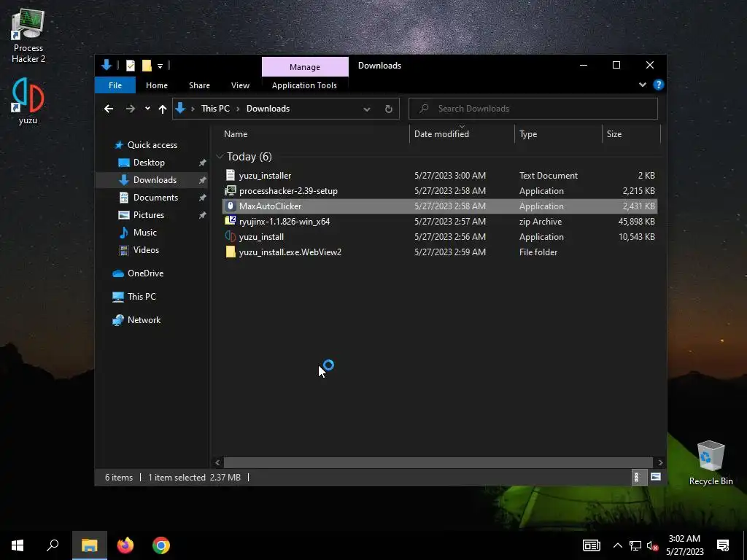Go up one folder level
747x560 pixels.
click(163, 109)
